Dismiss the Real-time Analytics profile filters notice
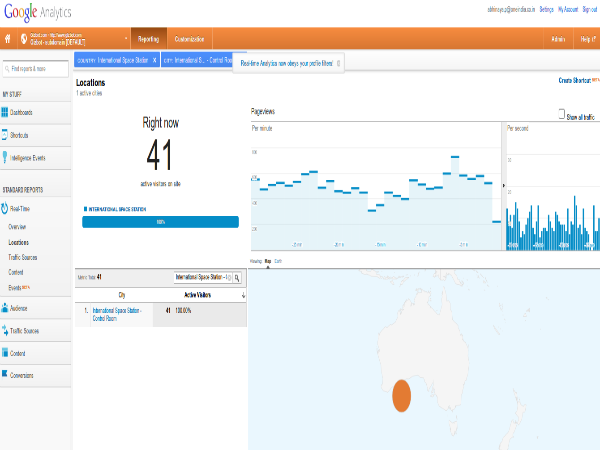 tap(338, 64)
